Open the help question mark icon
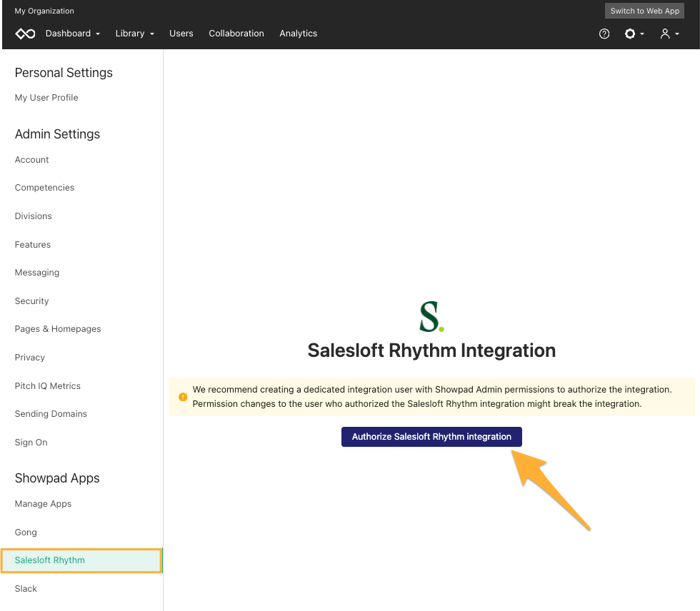This screenshot has width=700, height=611. tap(604, 34)
